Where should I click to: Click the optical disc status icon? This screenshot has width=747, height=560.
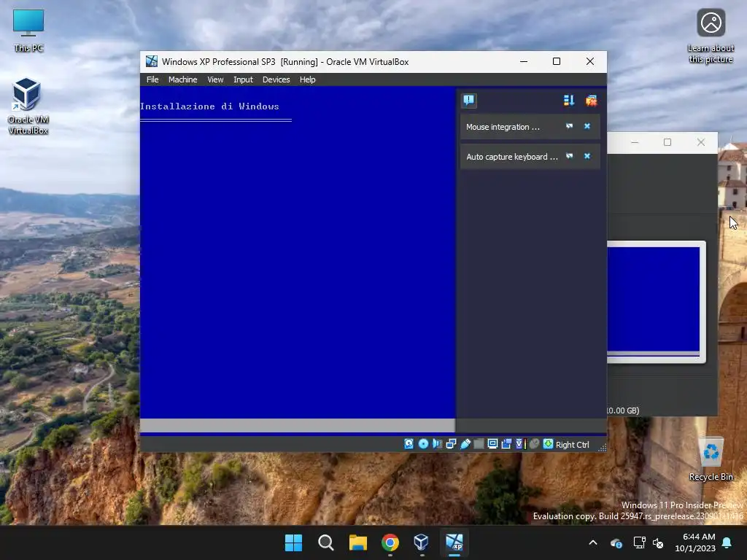(423, 444)
